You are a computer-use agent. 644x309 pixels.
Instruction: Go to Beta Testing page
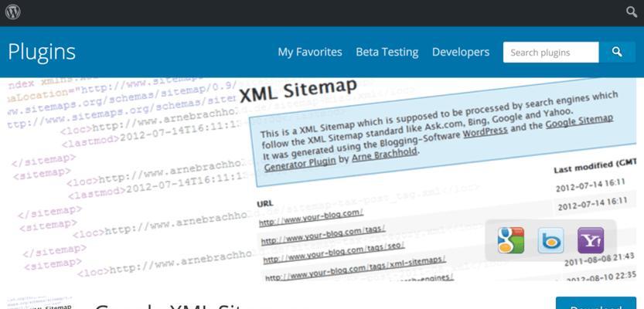387,52
